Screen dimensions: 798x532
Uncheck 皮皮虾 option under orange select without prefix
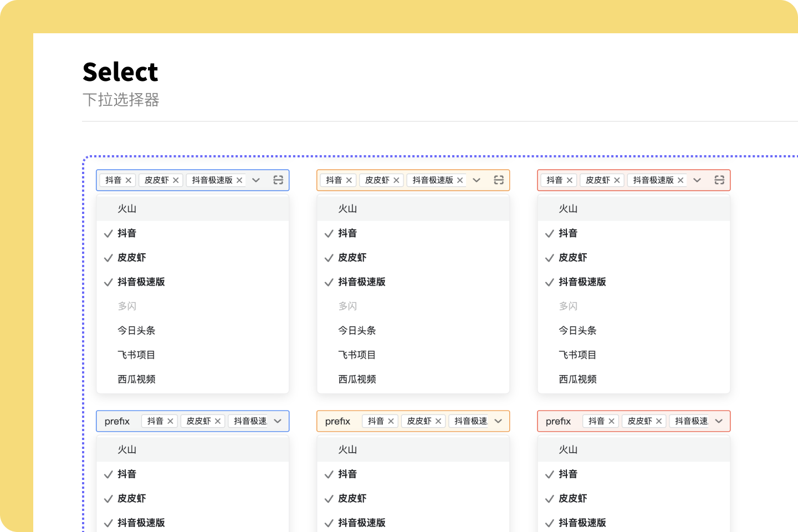413,258
